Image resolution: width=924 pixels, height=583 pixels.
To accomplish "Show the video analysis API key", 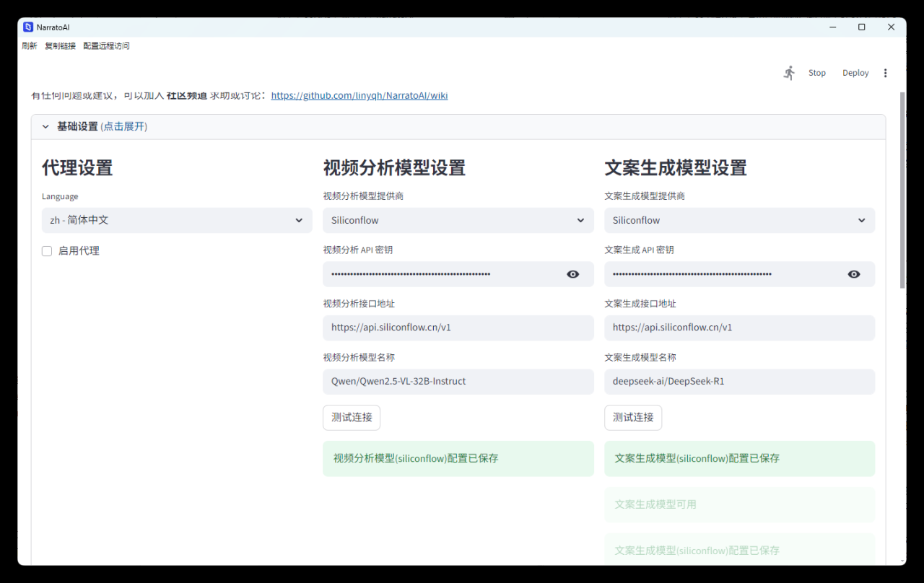I will point(573,274).
